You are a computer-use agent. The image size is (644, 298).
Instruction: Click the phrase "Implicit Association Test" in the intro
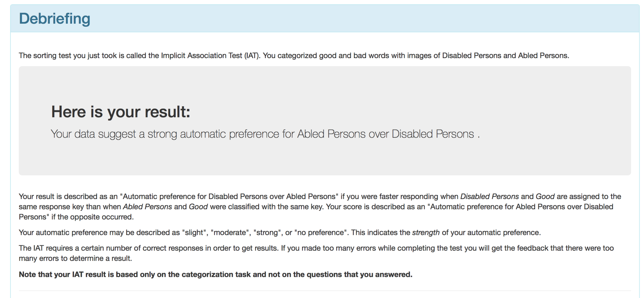(x=202, y=56)
